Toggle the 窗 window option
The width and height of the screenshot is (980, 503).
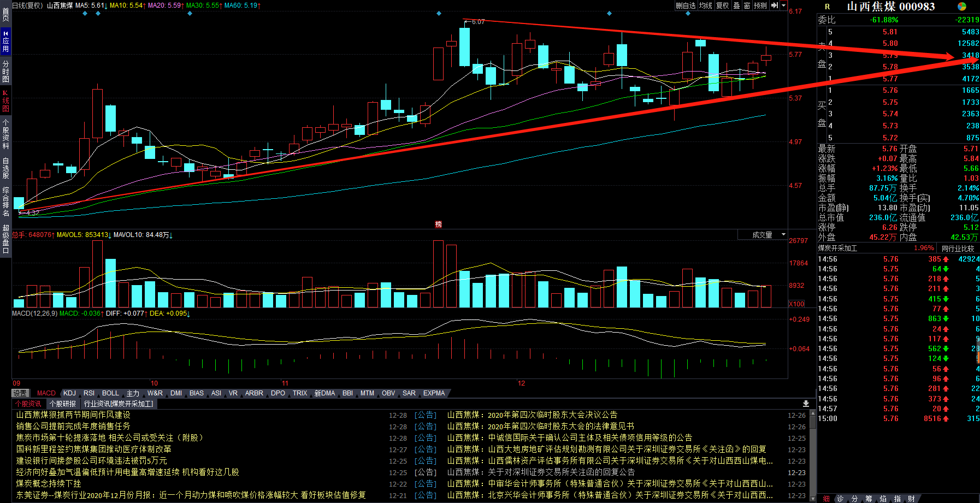[x=747, y=5]
